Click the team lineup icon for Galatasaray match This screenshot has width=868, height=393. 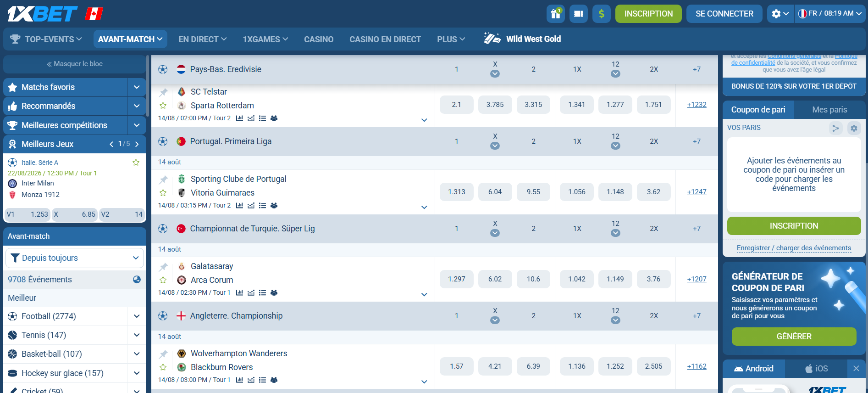click(x=274, y=293)
